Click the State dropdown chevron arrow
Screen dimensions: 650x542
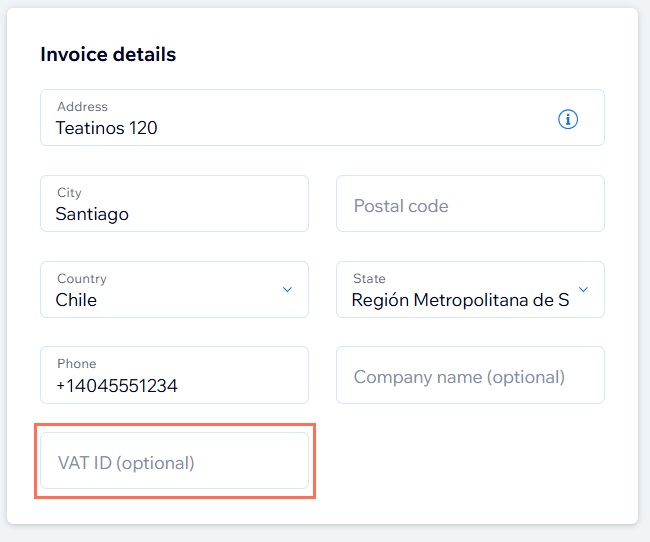[584, 290]
